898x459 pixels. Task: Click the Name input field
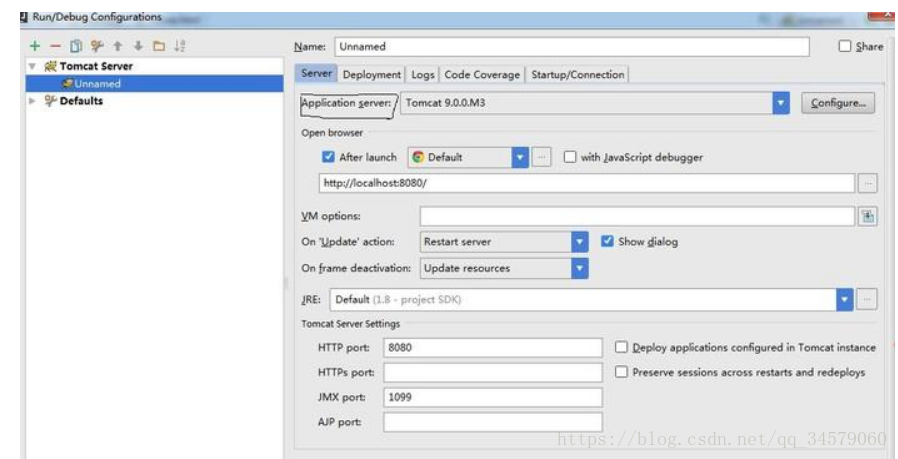coord(572,46)
